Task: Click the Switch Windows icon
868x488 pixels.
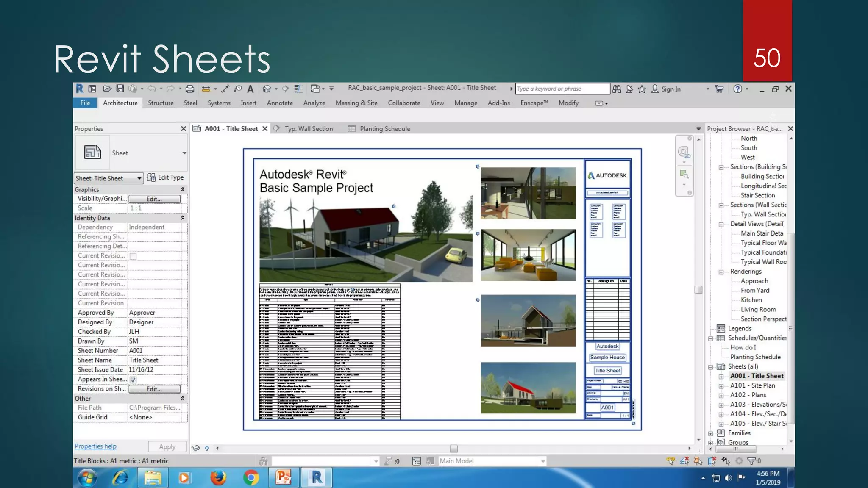Action: tap(315, 89)
